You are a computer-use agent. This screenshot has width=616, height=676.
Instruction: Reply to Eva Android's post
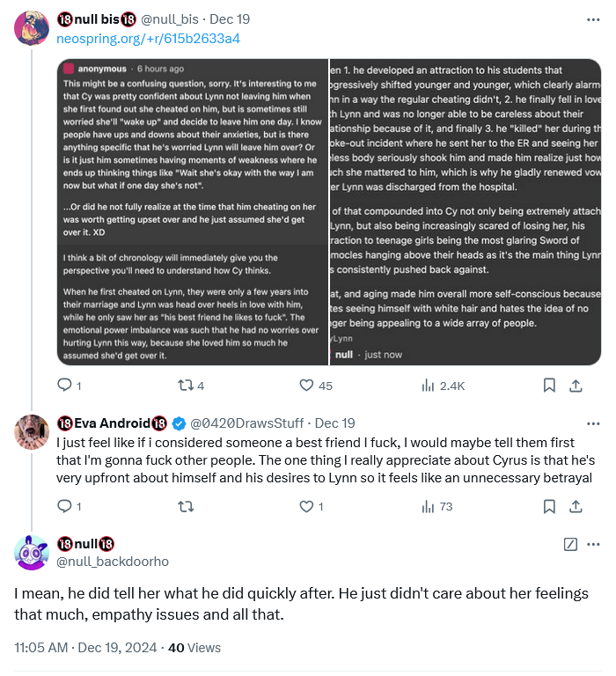[x=64, y=506]
